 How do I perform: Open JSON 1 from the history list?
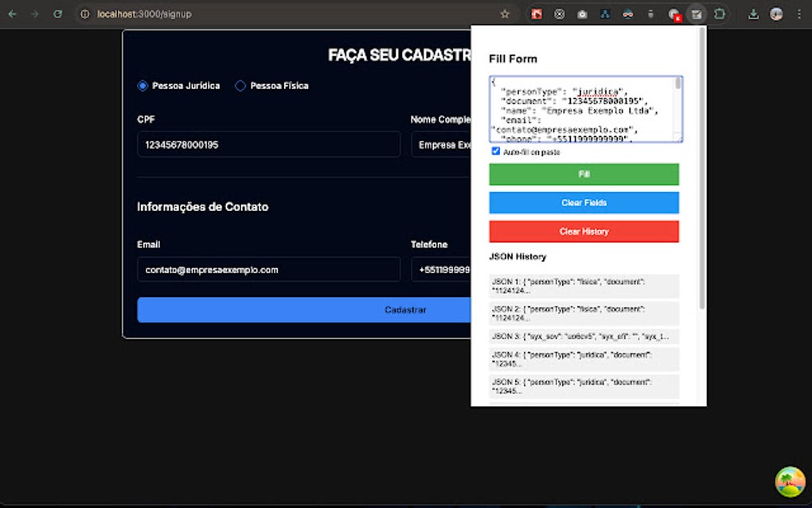pyautogui.click(x=584, y=285)
